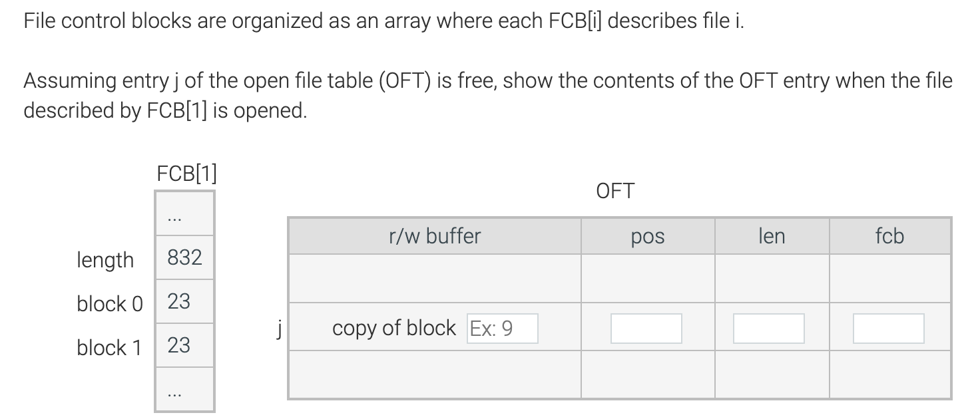Click the row label j
The image size is (980, 419).
pos(278,328)
